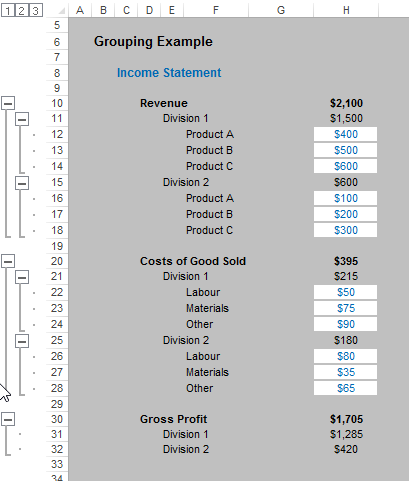Edit the $600 Product C input cell
The width and height of the screenshot is (409, 481).
(x=345, y=166)
